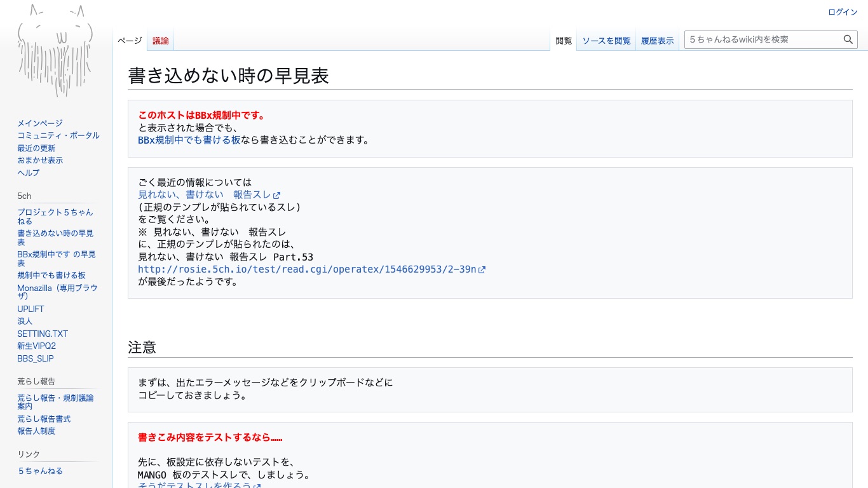Click the 注意 section heading
The image size is (868, 488).
tap(142, 347)
